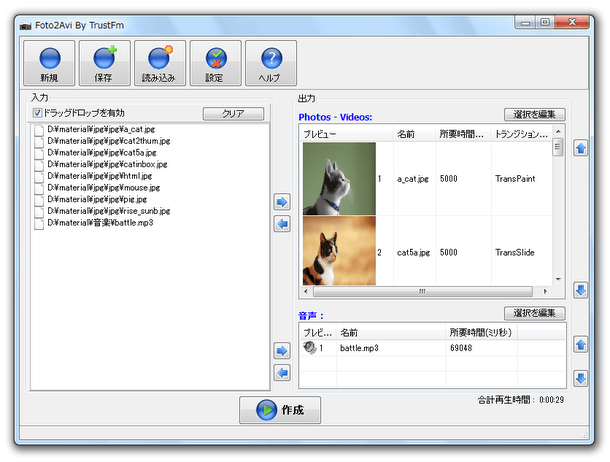Click scroll-down arrow of Photos list scrollbar

(558, 279)
